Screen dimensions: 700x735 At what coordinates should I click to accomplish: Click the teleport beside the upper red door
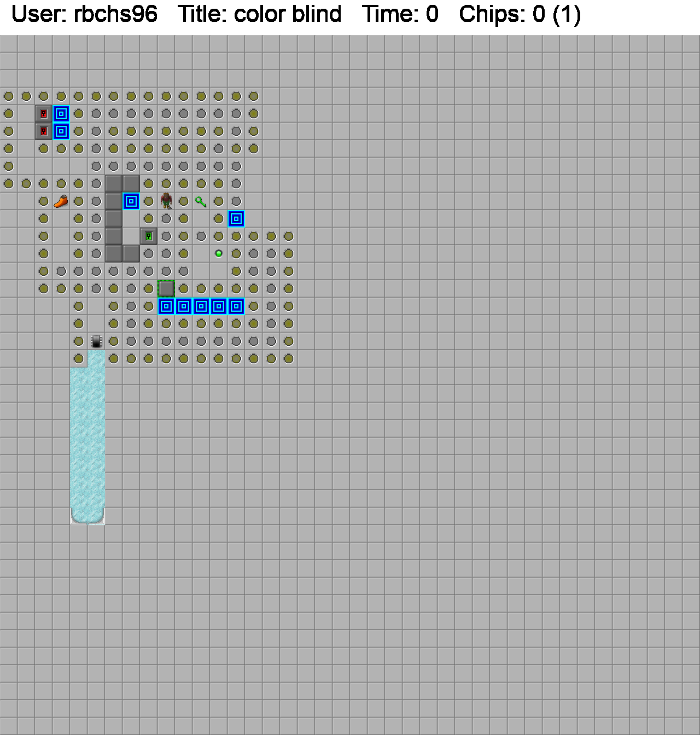61,114
